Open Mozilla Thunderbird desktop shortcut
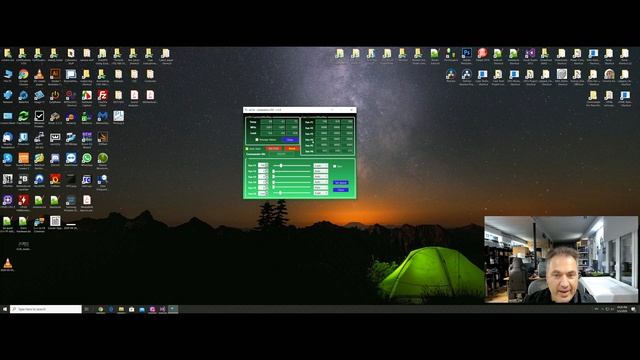Viewport: 640px width, 360px height. (8, 137)
